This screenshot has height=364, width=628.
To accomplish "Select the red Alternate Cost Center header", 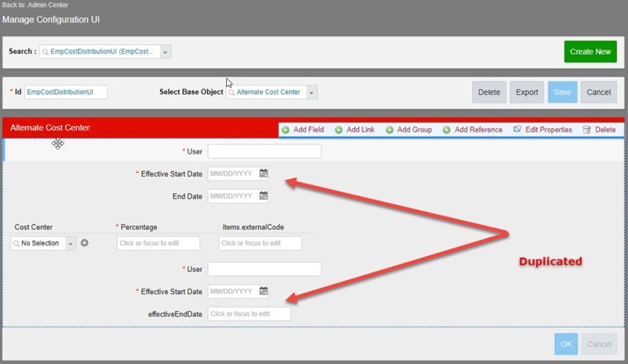I will (141, 128).
